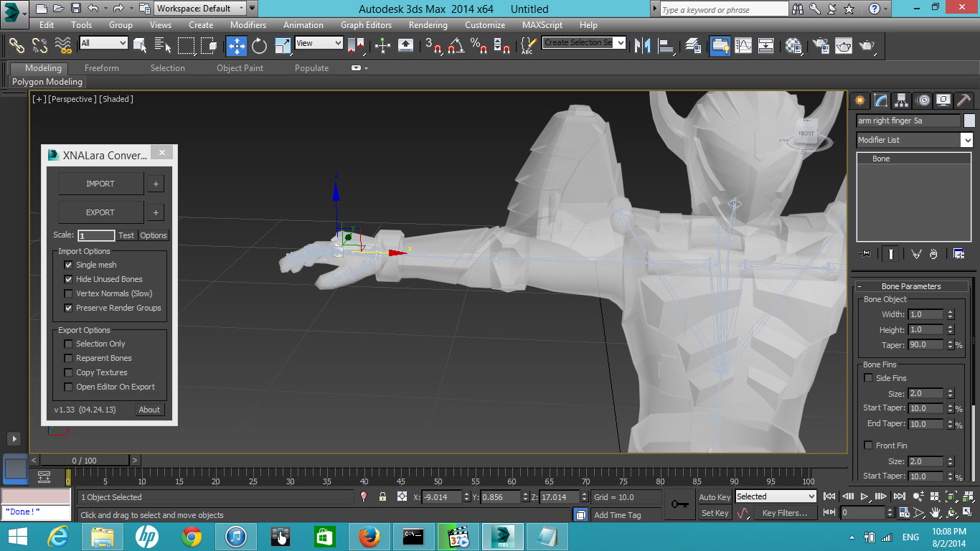Image resolution: width=980 pixels, height=551 pixels.
Task: Open Modifier List dropdown
Action: 915,140
